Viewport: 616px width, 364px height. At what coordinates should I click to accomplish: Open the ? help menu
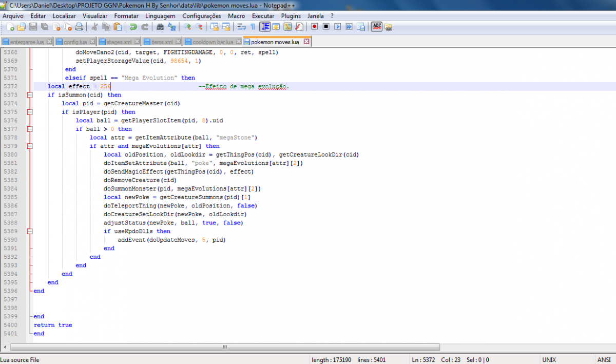pos(332,16)
